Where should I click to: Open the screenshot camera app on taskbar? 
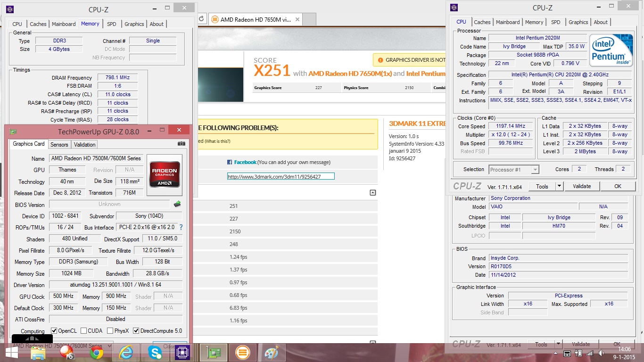point(67,353)
